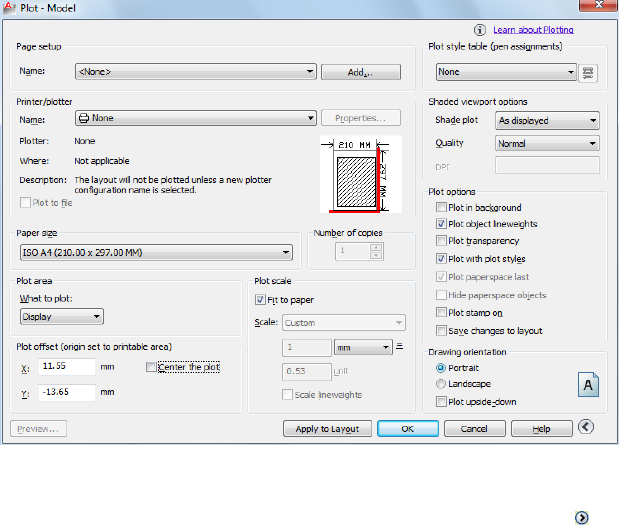This screenshot has height=527, width=619.
Task: Expand the Quality dropdown
Action: (x=547, y=143)
